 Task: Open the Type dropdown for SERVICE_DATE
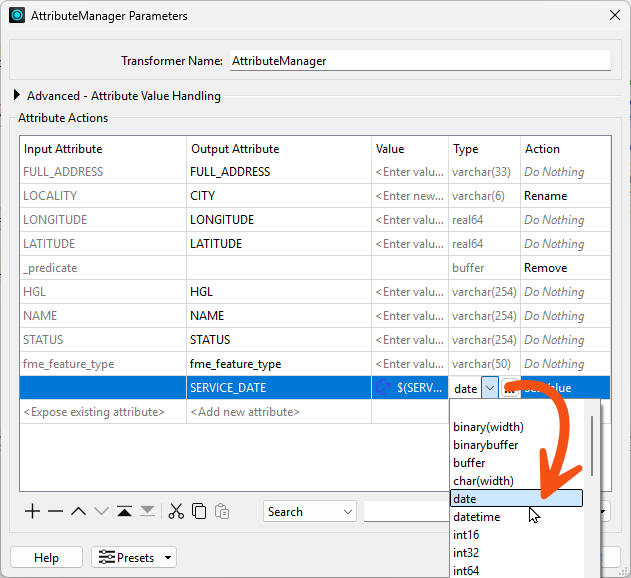pos(490,388)
